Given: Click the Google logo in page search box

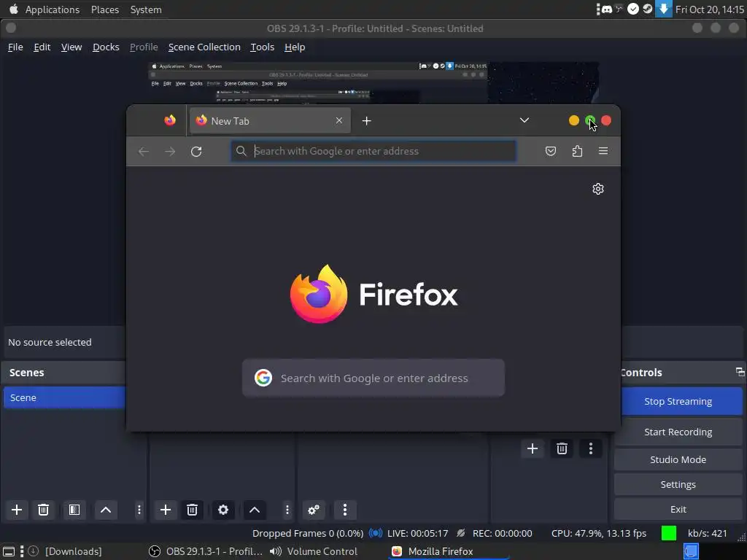Looking at the screenshot, I should pos(263,378).
